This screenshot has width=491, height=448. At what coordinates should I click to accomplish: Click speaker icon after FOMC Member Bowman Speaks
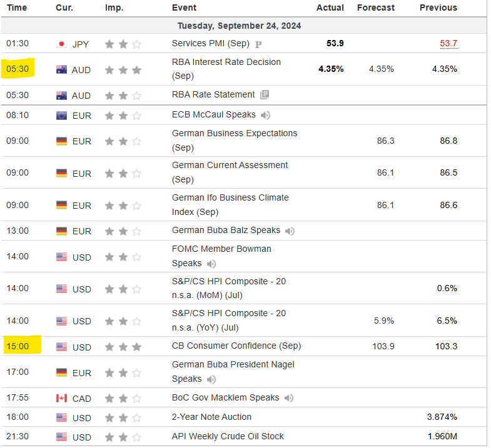point(211,264)
